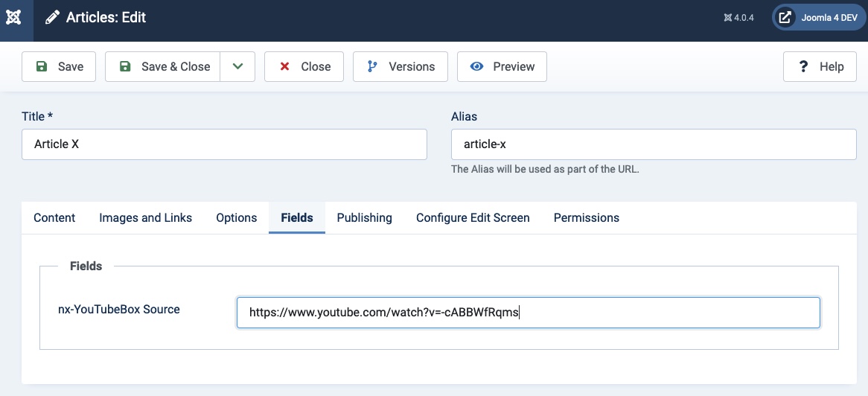Viewport: 868px width, 396px height.
Task: Click the Joomla 4.0.4 version label
Action: (738, 18)
